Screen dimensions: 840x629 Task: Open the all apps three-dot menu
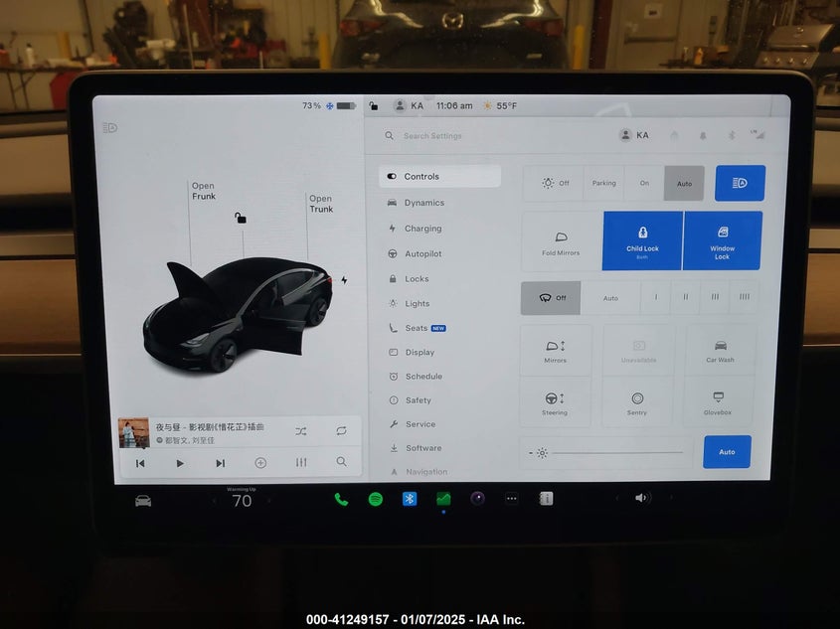tap(511, 499)
